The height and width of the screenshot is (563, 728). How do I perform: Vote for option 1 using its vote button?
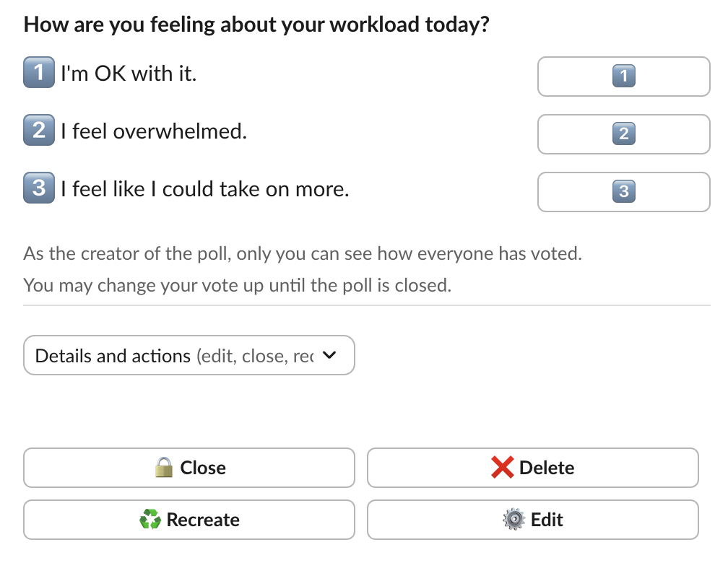click(623, 76)
